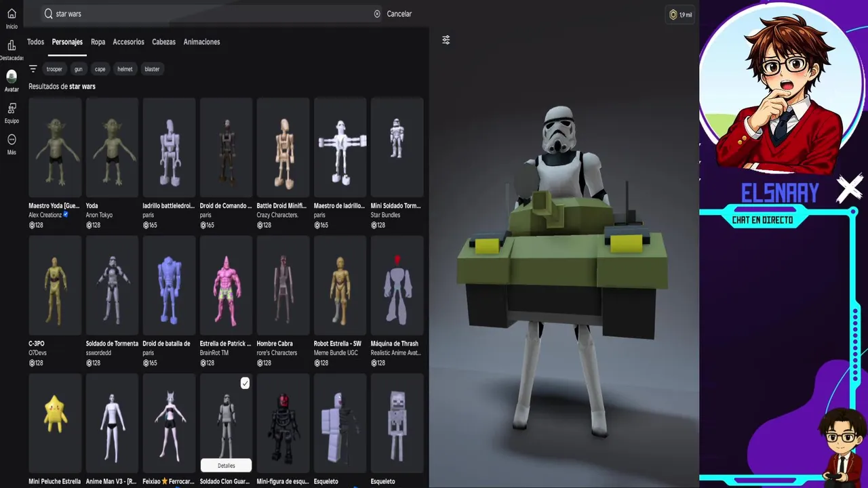This screenshot has height=488, width=868.
Task: Select the C-3PO character thumbnail
Action: point(55,286)
